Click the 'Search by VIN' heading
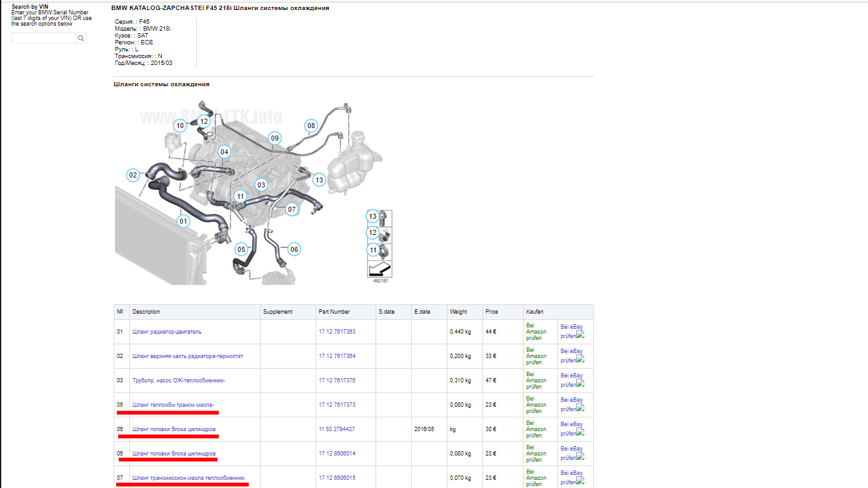 point(30,7)
